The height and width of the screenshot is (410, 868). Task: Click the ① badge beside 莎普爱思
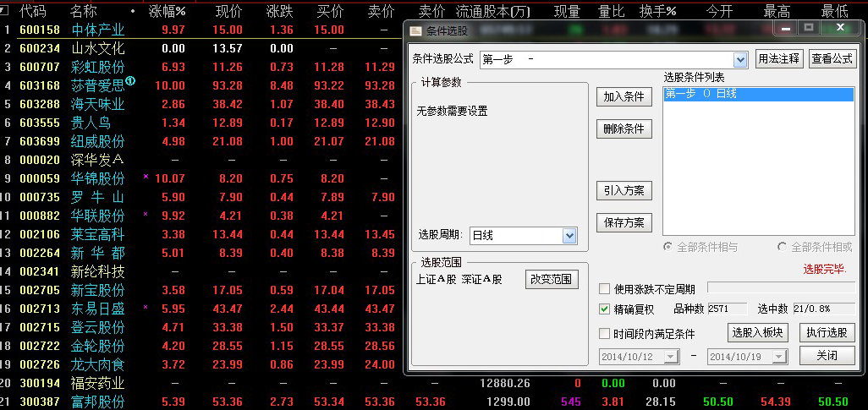(130, 82)
